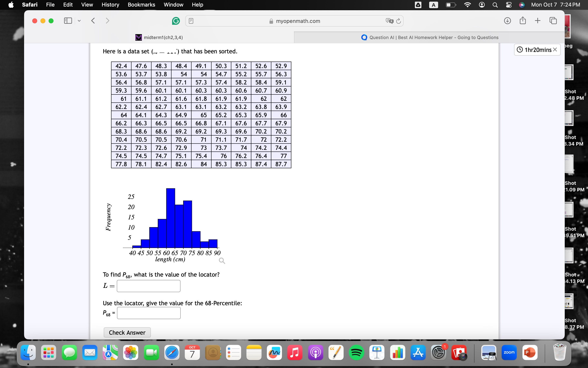Open Photos from the Dock
This screenshot has height=368, width=588.
pos(131,352)
